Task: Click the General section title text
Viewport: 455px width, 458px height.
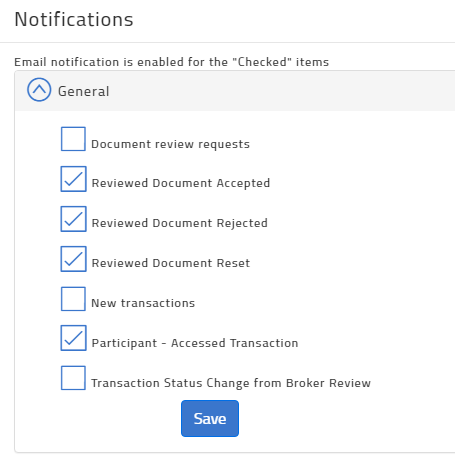Action: [x=84, y=91]
